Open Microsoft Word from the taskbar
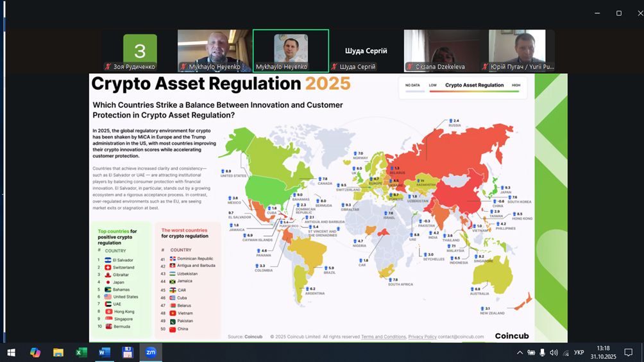 [105, 352]
